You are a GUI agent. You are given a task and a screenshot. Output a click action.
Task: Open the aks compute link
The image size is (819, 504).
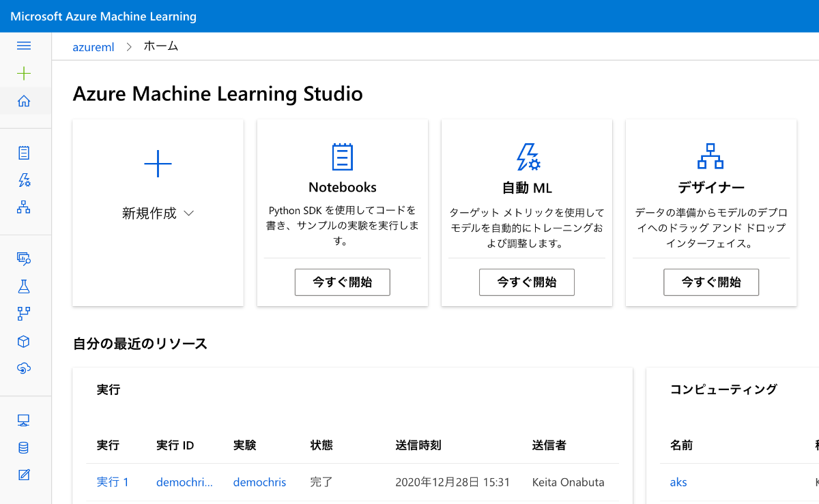click(678, 482)
